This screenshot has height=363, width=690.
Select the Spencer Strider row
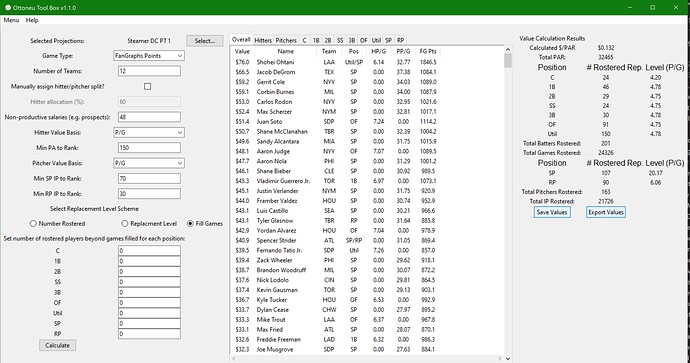pos(335,240)
